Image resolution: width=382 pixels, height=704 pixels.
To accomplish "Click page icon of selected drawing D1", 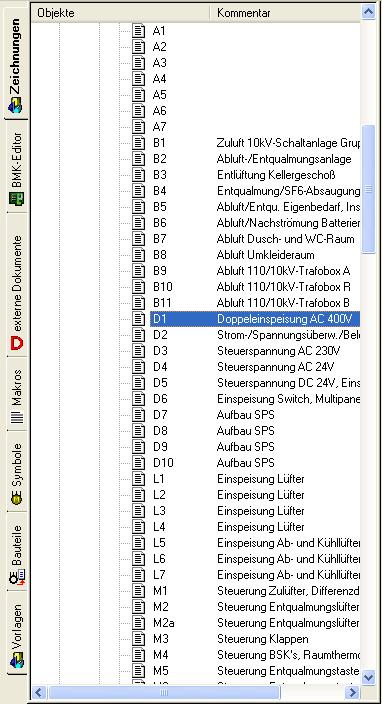I will tap(139, 319).
